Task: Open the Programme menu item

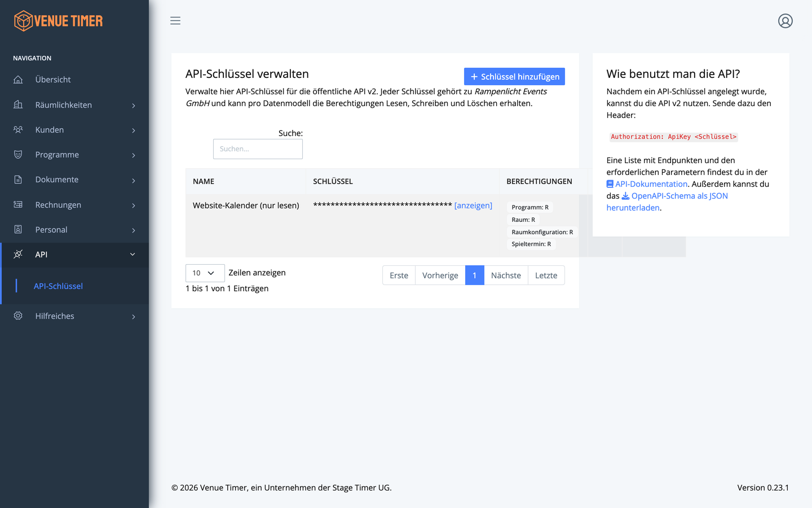Action: (x=74, y=155)
